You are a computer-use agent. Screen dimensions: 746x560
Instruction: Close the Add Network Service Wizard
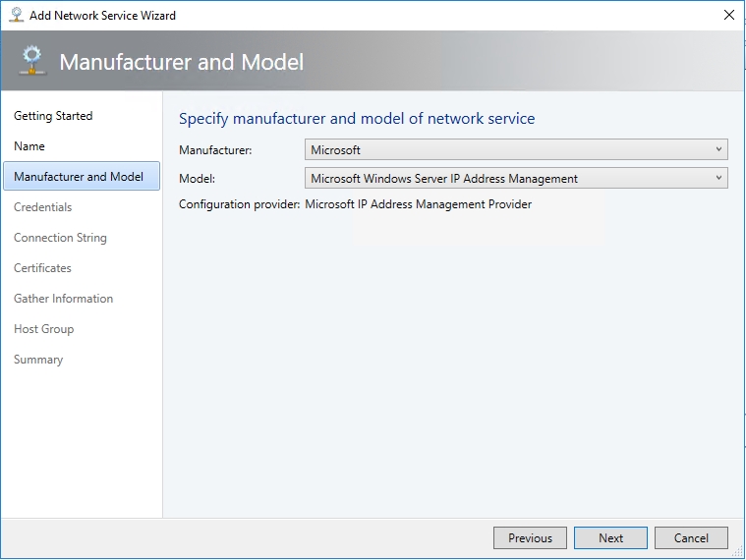(729, 15)
